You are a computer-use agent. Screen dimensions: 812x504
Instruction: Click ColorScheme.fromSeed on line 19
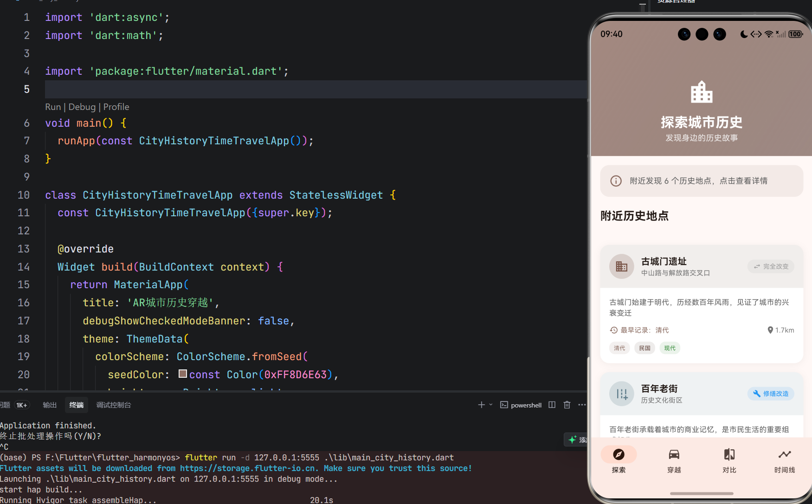coord(239,357)
